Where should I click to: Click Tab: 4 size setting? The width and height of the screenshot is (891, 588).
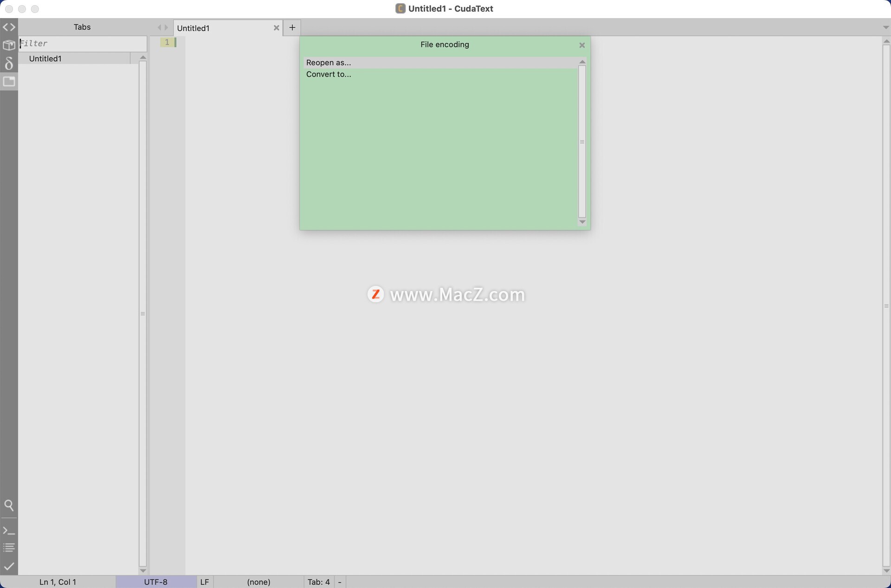point(318,582)
